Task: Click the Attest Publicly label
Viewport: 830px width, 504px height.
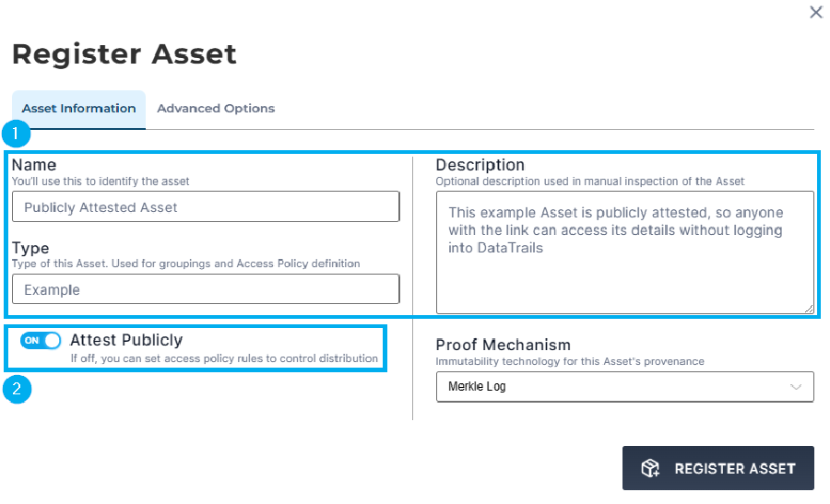Action: 126,339
